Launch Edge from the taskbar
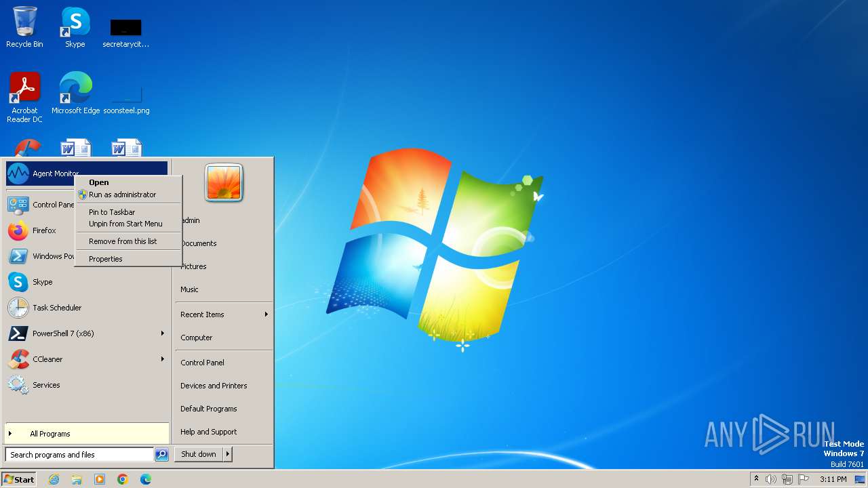Viewport: 868px width, 488px height. click(146, 479)
